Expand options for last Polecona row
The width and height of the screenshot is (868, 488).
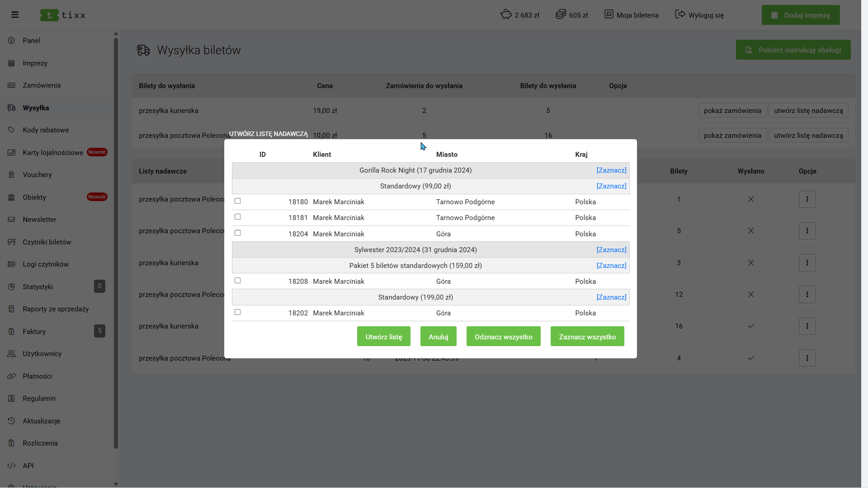[807, 358]
